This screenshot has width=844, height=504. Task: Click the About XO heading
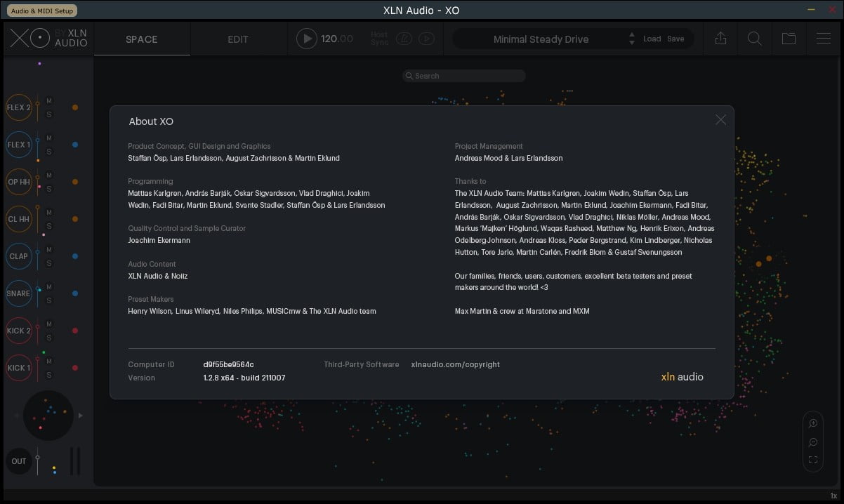click(x=151, y=121)
